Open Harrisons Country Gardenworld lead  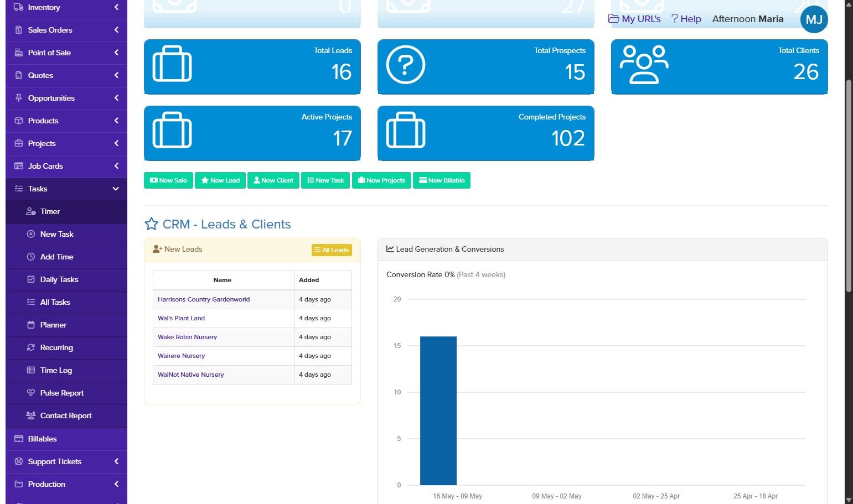[x=204, y=299]
